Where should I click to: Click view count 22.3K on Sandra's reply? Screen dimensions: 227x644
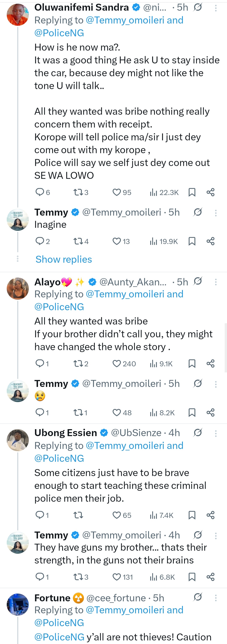164,192
